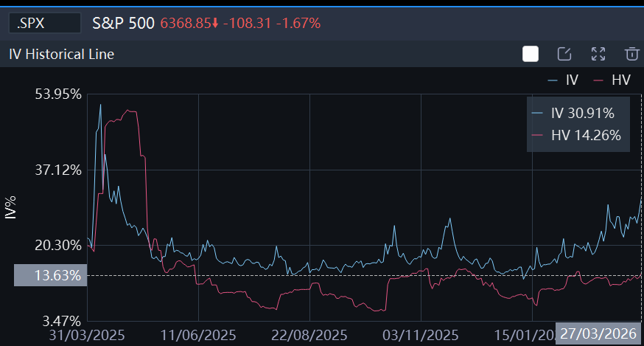Screen dimensions: 644x346
Task: Click the 03/11/2025 date axis label
Action: point(421,335)
